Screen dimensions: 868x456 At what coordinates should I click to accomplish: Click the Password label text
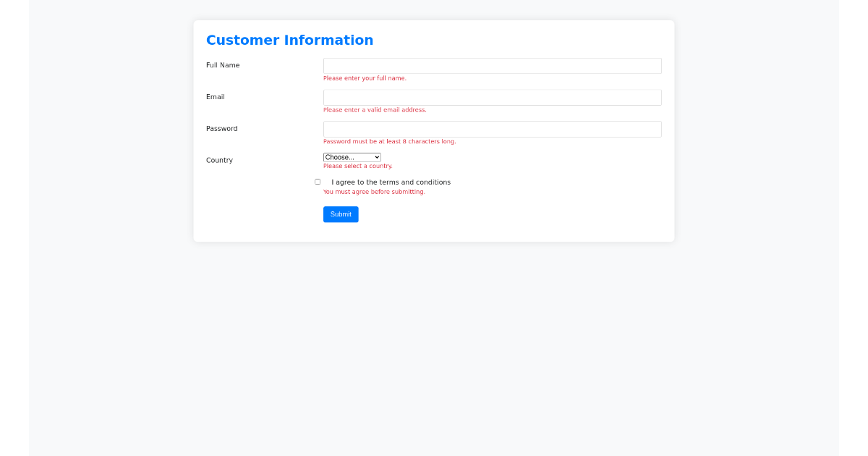click(x=221, y=129)
